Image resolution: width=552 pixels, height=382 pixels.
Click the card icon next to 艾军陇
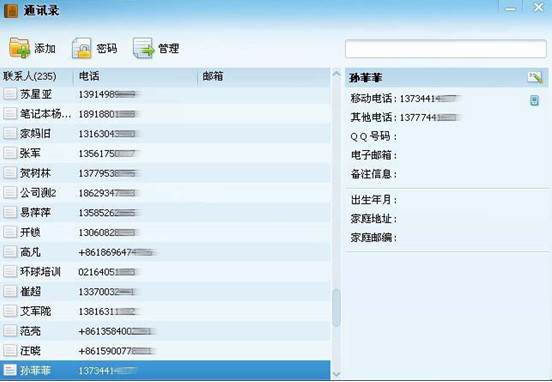[x=10, y=311]
